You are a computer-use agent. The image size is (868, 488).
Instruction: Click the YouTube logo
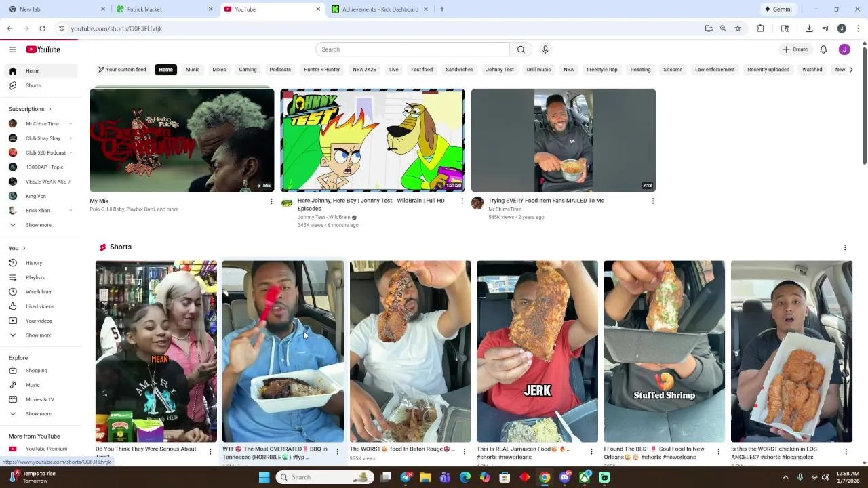(x=43, y=49)
